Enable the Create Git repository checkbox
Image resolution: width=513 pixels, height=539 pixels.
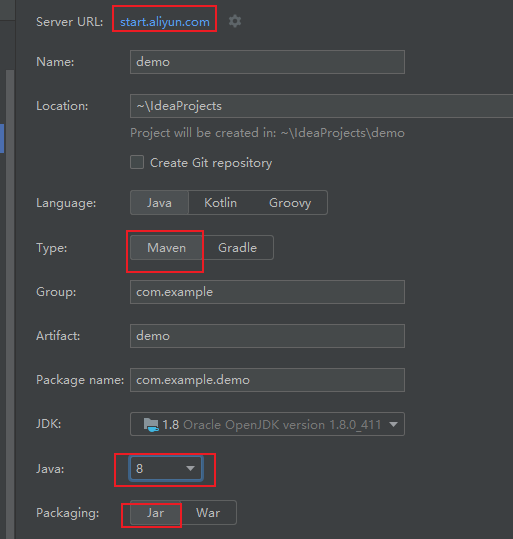point(137,162)
